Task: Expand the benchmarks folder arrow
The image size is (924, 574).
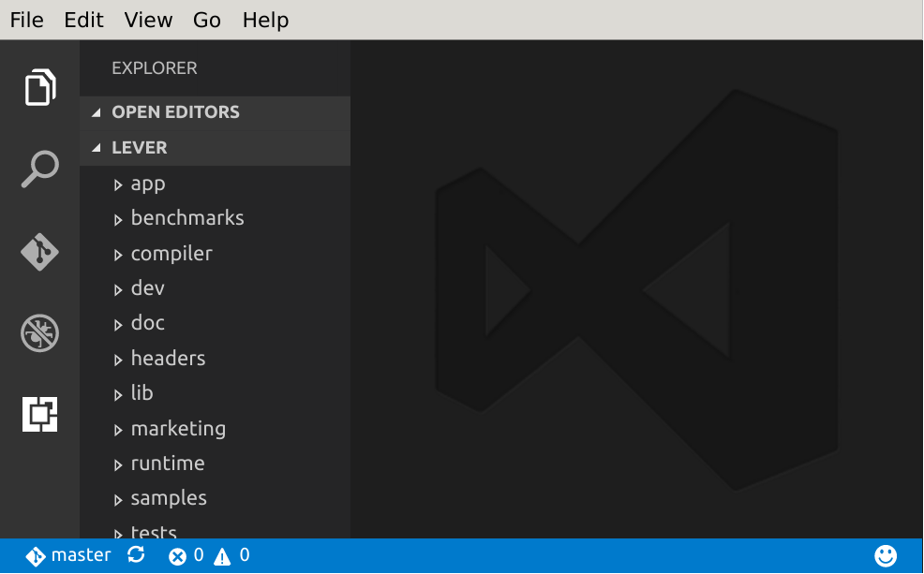Action: pos(118,220)
